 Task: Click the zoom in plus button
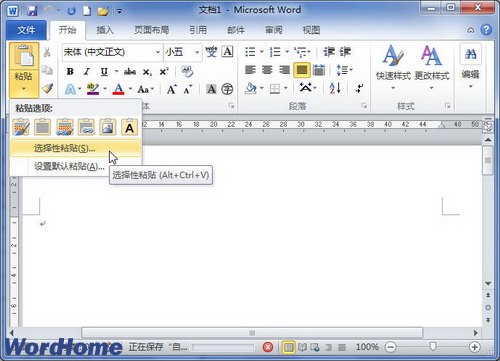[474, 347]
